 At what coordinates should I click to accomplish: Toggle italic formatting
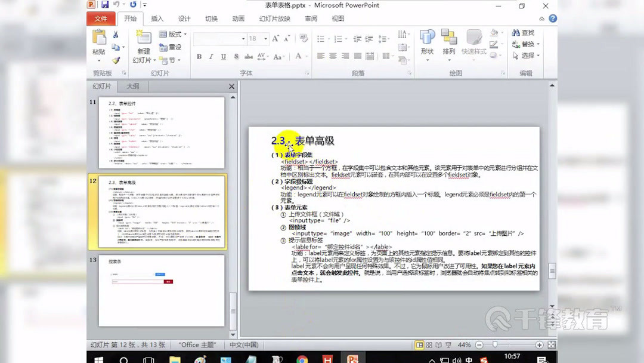(211, 57)
